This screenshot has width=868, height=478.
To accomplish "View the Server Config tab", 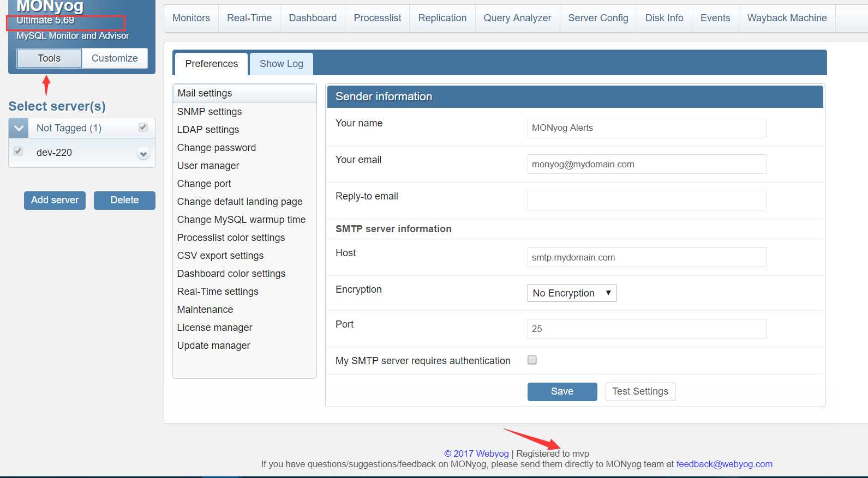I will [598, 18].
